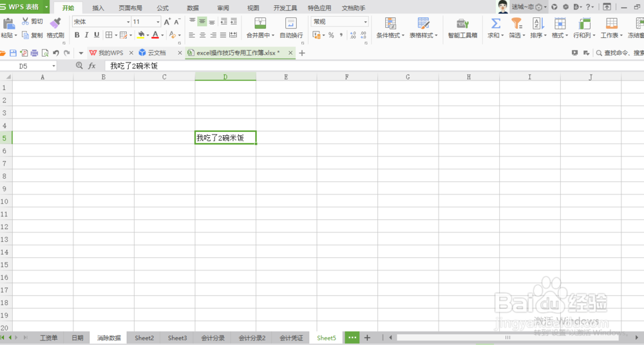This screenshot has height=345, width=644.
Task: Switch to the 公式 ribbon tab
Action: 163,8
